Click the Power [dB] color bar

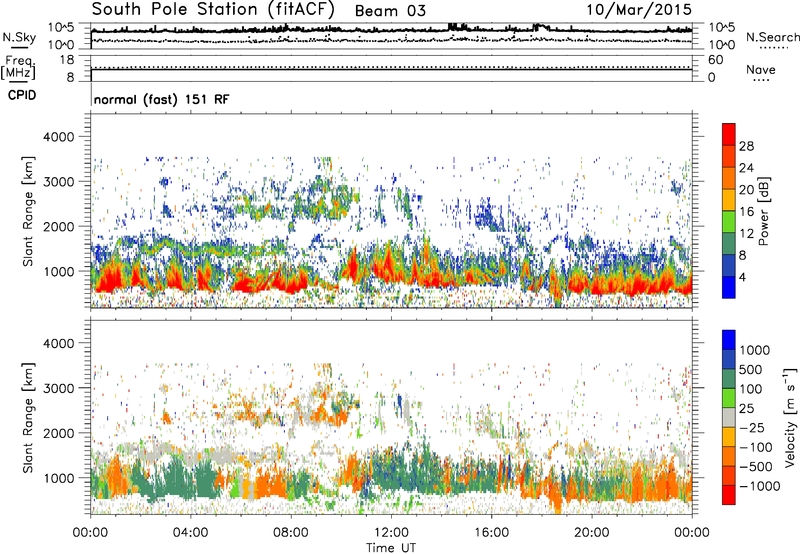click(729, 211)
